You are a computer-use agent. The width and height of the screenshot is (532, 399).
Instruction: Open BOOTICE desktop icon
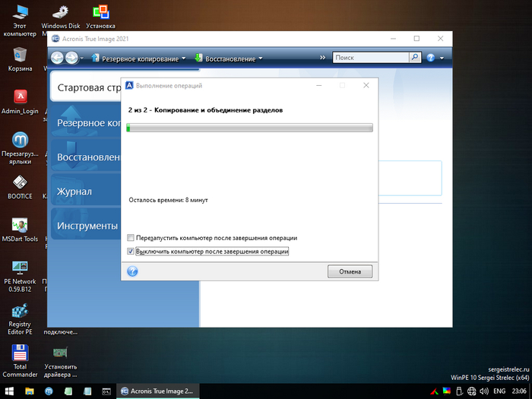20,187
